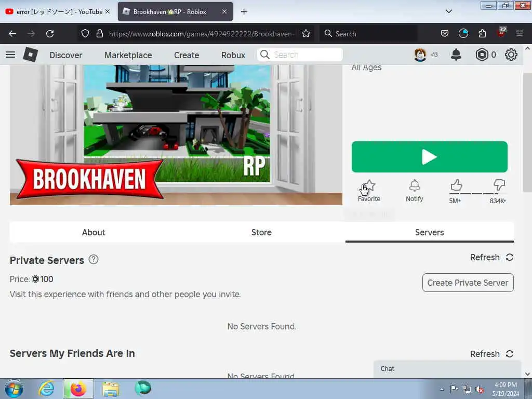This screenshot has height=399, width=532.
Task: Open the Action Center flag icon
Action: (454, 389)
